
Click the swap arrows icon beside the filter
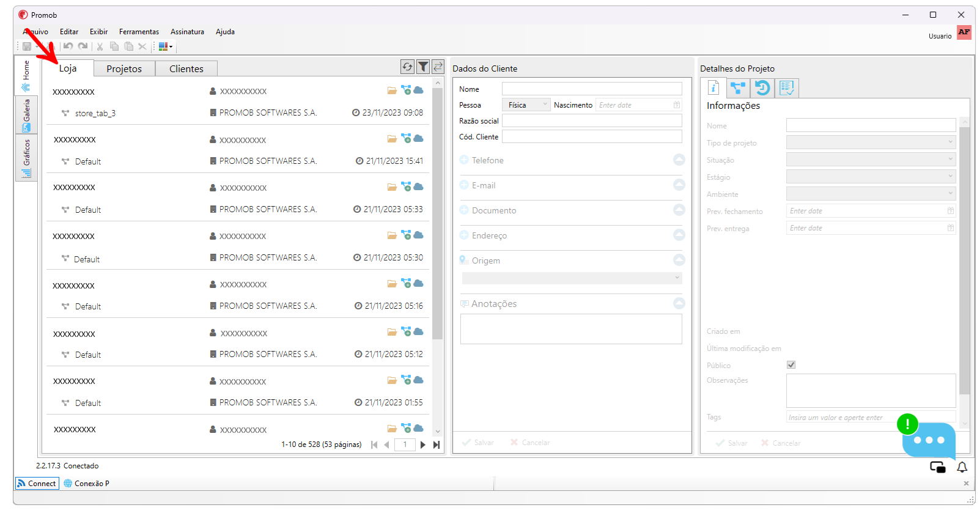pyautogui.click(x=438, y=67)
